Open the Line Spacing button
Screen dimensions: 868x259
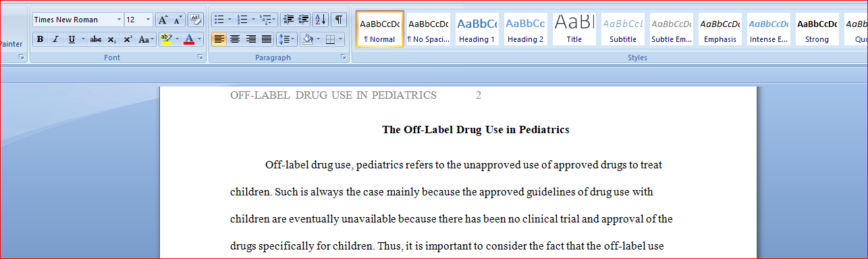(286, 39)
